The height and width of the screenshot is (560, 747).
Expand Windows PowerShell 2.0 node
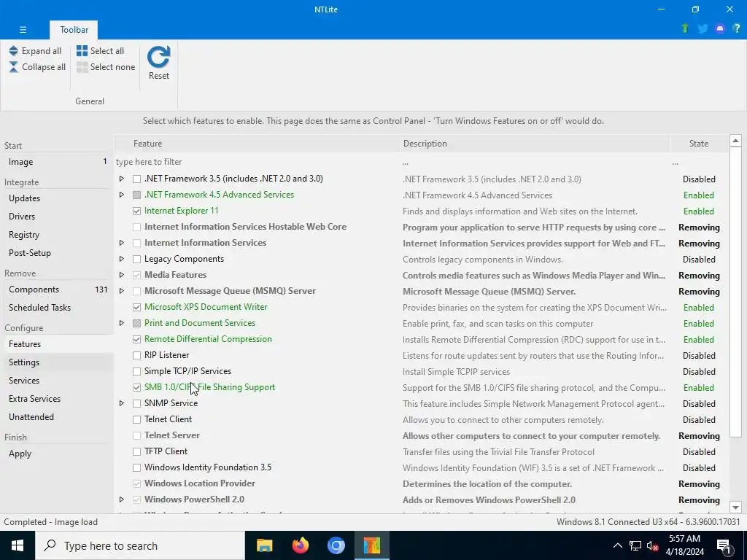[x=122, y=499]
